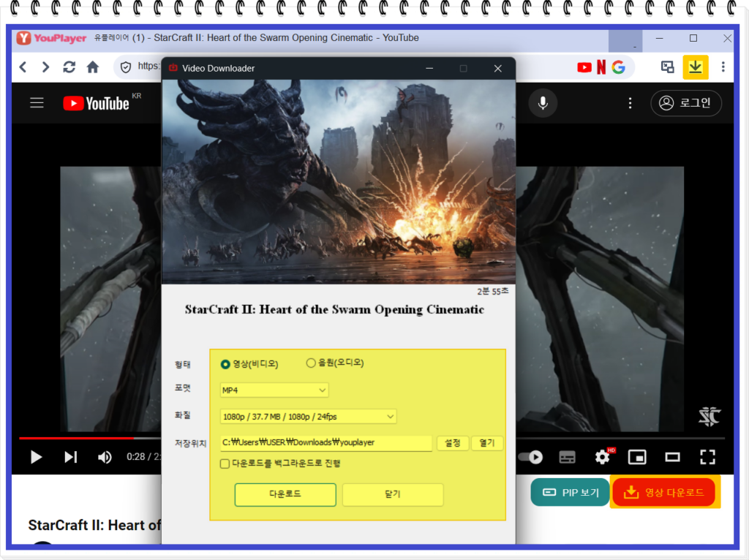Image resolution: width=749 pixels, height=560 pixels.
Task: Click the save location path field
Action: click(325, 442)
